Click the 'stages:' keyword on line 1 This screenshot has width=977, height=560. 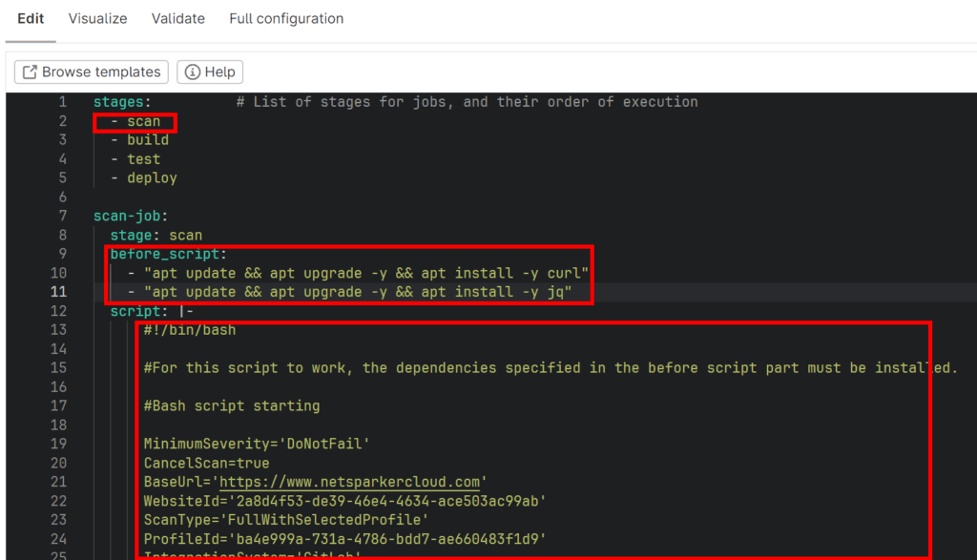point(118,101)
